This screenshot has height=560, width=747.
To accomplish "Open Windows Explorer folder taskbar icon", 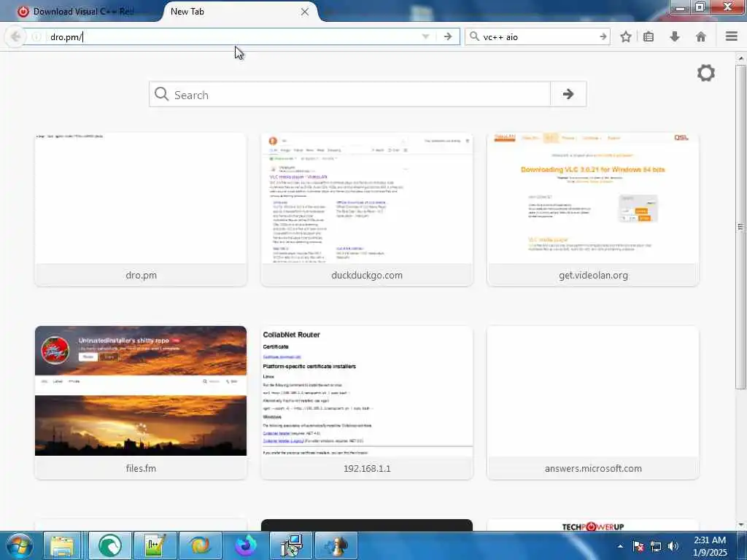I will pyautogui.click(x=63, y=545).
